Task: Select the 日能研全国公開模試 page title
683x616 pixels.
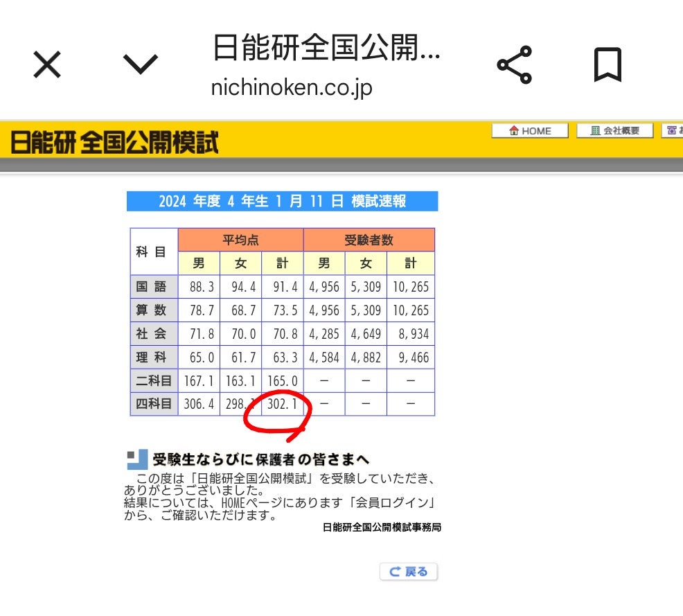Action: pyautogui.click(x=326, y=51)
